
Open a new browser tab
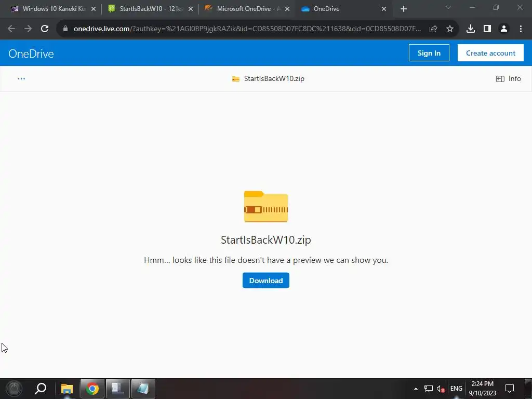point(403,9)
